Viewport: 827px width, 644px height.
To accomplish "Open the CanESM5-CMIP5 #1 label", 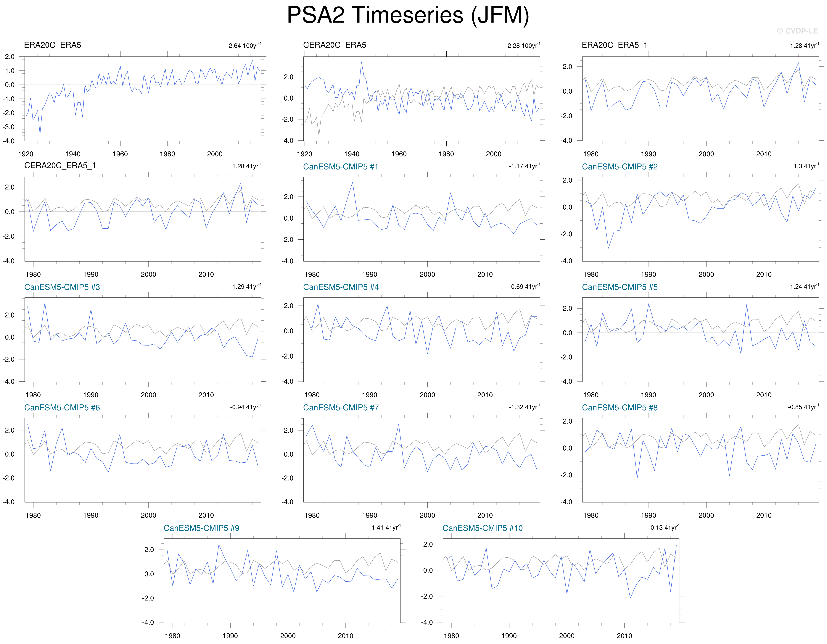I will coord(340,167).
